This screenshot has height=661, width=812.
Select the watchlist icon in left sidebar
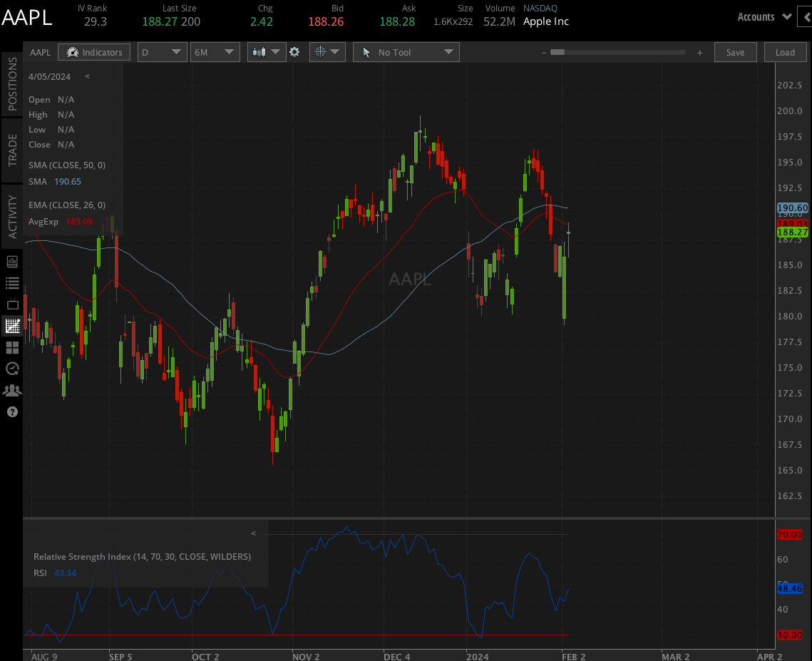[11, 282]
